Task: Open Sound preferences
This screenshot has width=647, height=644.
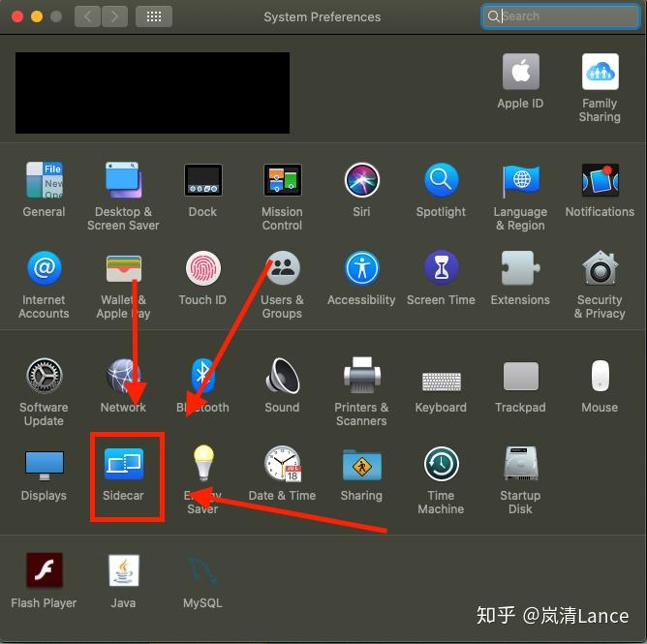Action: [x=283, y=376]
